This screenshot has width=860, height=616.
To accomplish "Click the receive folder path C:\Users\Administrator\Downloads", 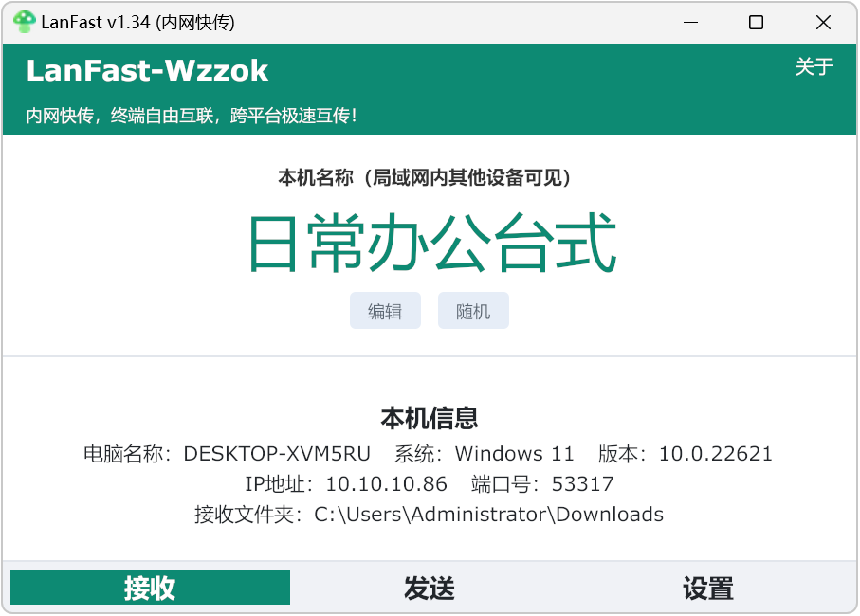I will click(x=488, y=515).
